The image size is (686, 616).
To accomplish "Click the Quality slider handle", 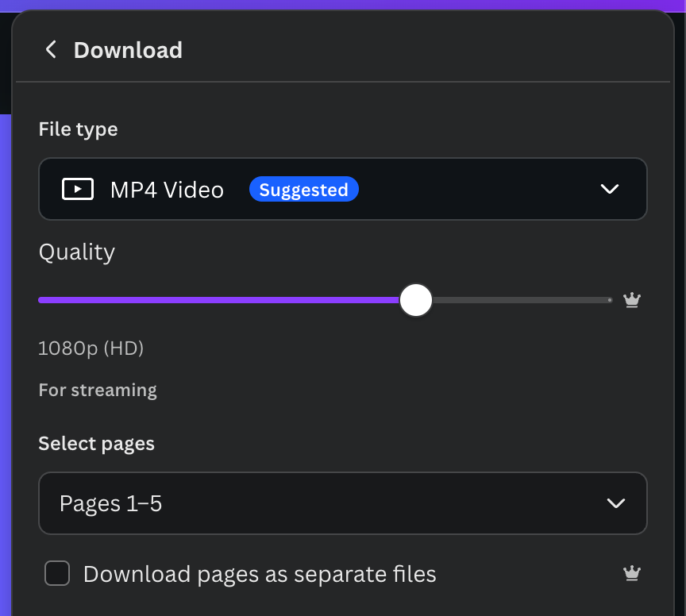I will (415, 300).
